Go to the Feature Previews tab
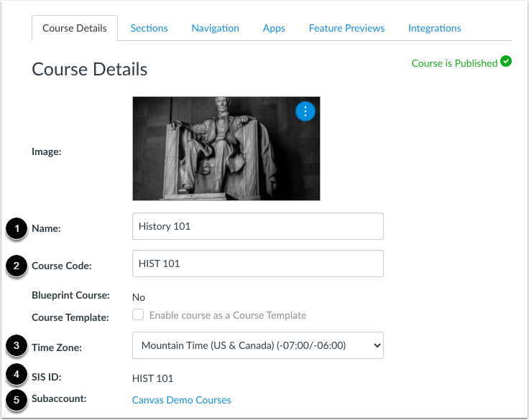 coord(346,28)
